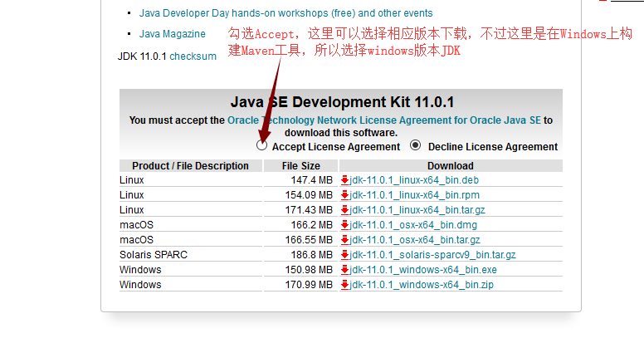Click red download arrow for linux deb
Viewport: 644px width, 338px height.
pyautogui.click(x=344, y=180)
